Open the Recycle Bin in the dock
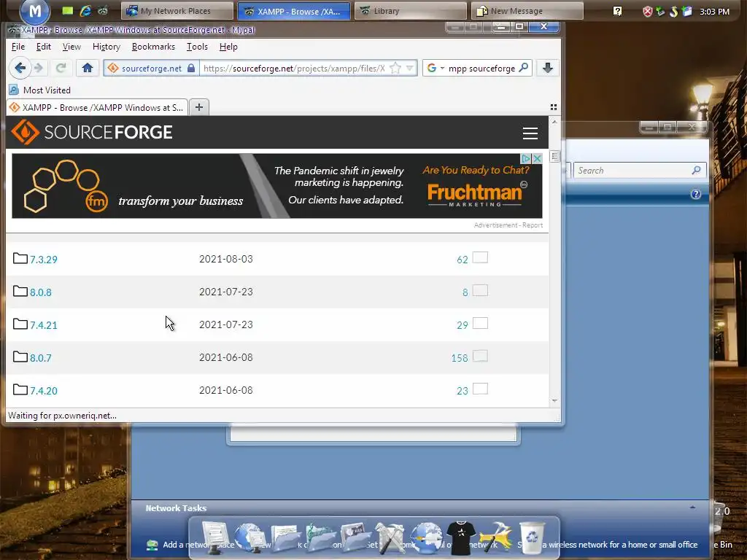The width and height of the screenshot is (747, 560). 533,537
